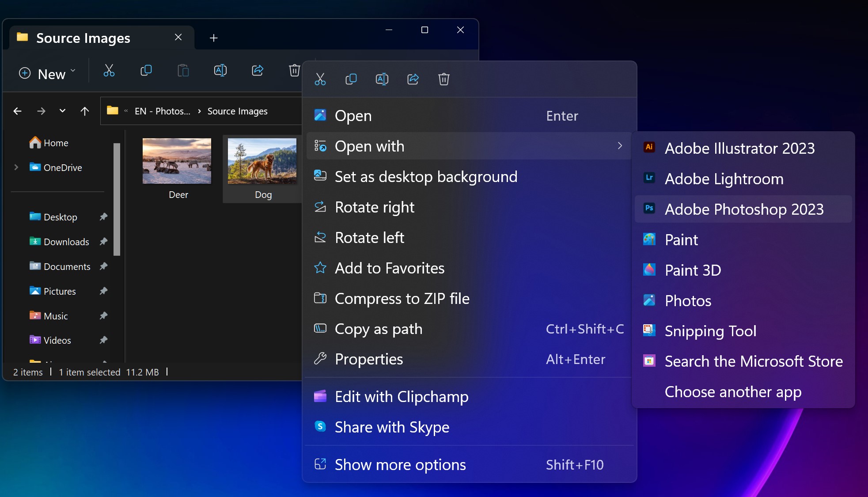Expand the back navigation history dropdown
The image size is (868, 497).
point(61,111)
